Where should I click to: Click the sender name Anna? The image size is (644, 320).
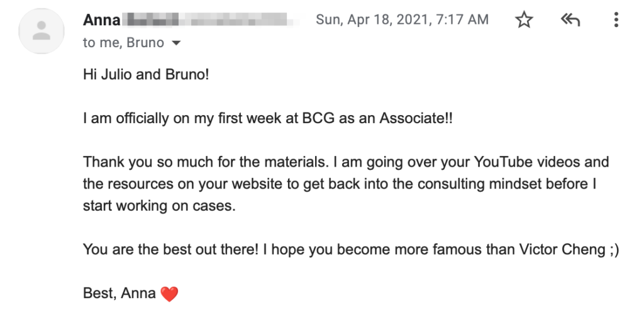102,19
